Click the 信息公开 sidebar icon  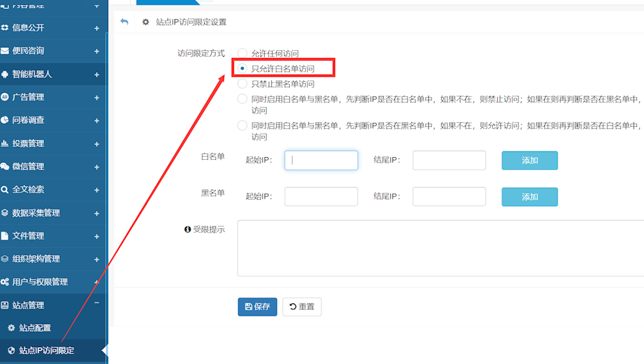(5, 28)
